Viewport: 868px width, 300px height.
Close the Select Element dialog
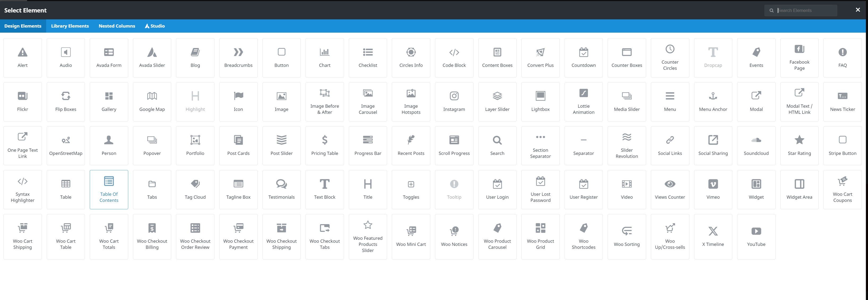coord(858,10)
